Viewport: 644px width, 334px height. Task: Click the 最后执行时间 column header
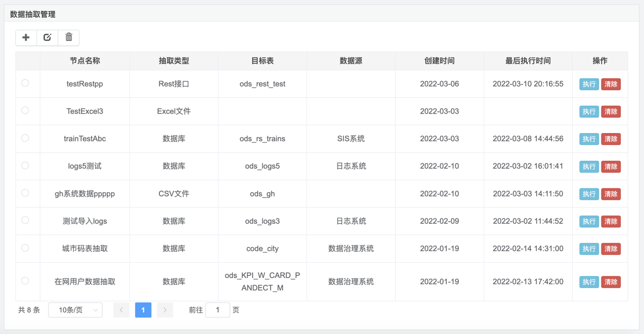pyautogui.click(x=528, y=61)
